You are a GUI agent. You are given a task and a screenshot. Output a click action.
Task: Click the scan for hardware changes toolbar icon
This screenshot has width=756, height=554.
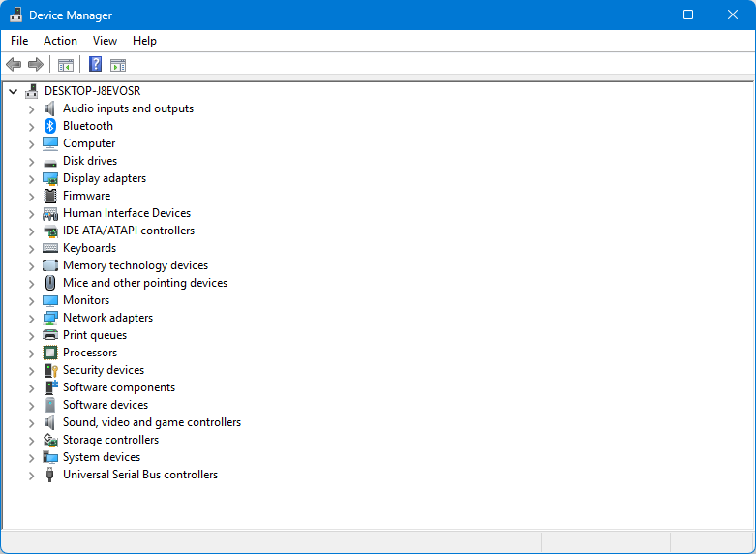[118, 65]
